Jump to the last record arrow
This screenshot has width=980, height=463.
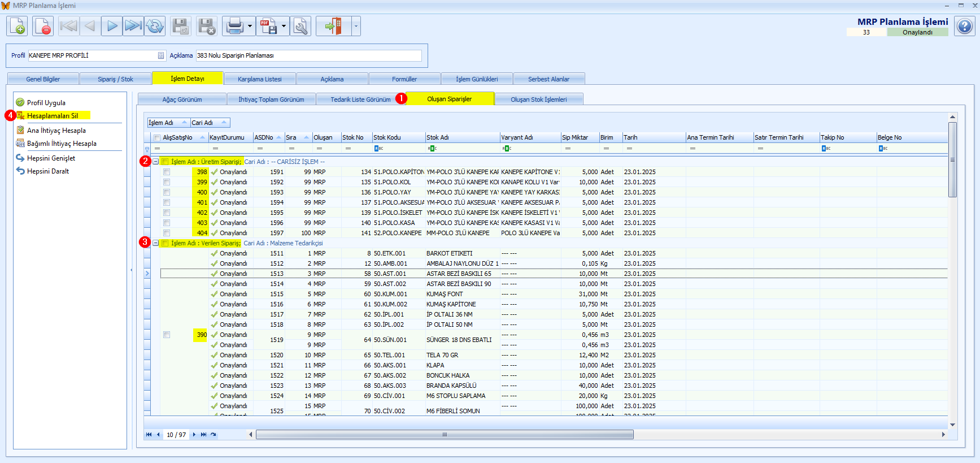pos(133,26)
